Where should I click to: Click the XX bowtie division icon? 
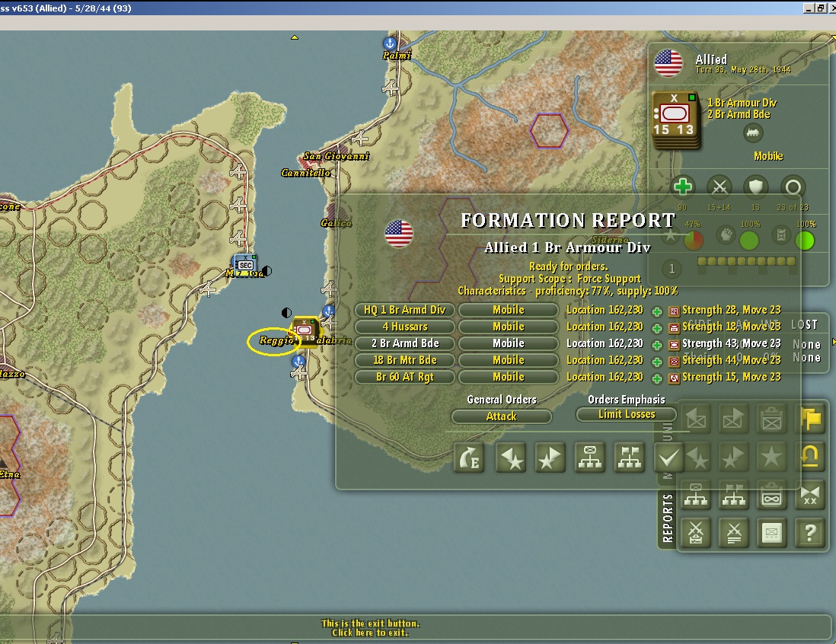810,496
